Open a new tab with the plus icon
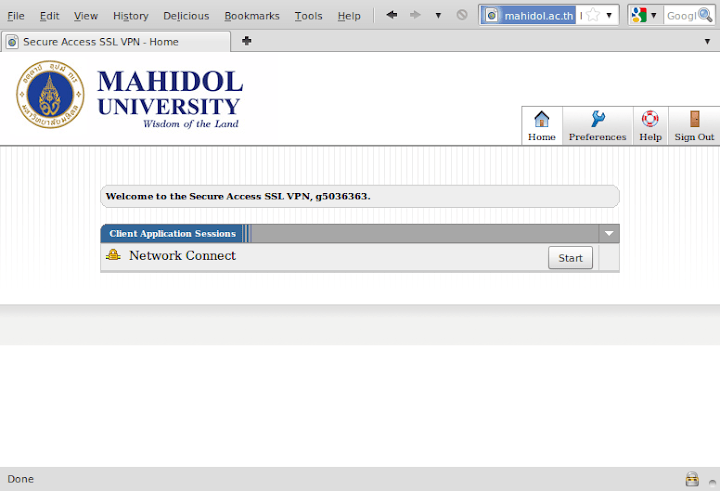 tap(247, 41)
